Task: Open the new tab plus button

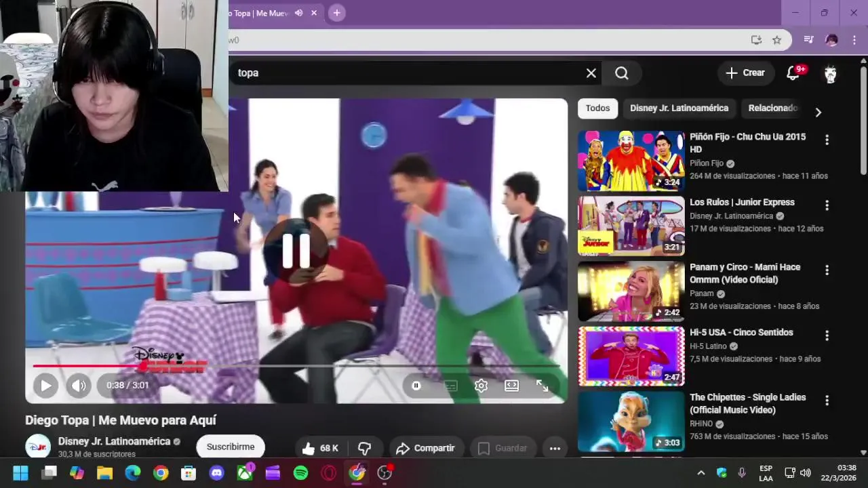Action: tap(336, 13)
